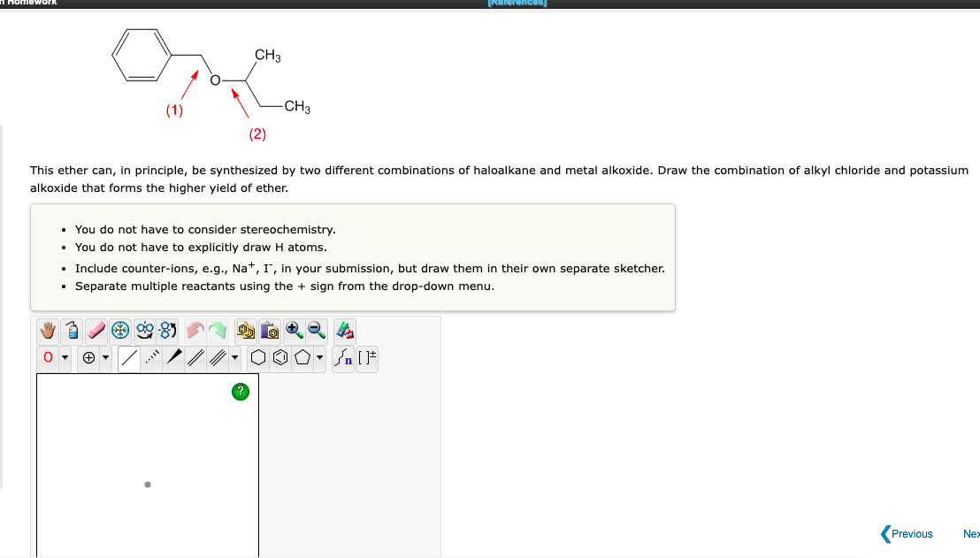
Task: Click the zoom in magnifier
Action: point(294,330)
